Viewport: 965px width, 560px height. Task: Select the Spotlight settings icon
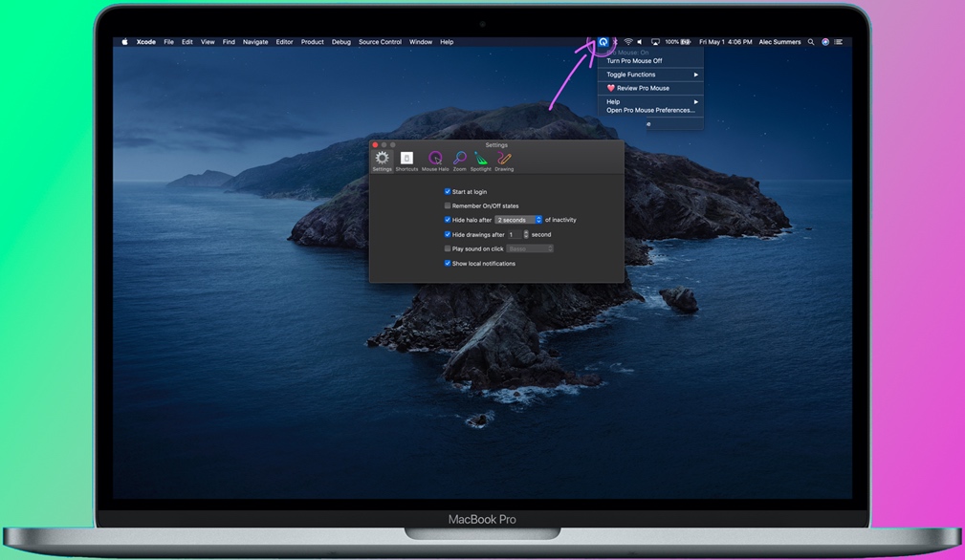(480, 159)
